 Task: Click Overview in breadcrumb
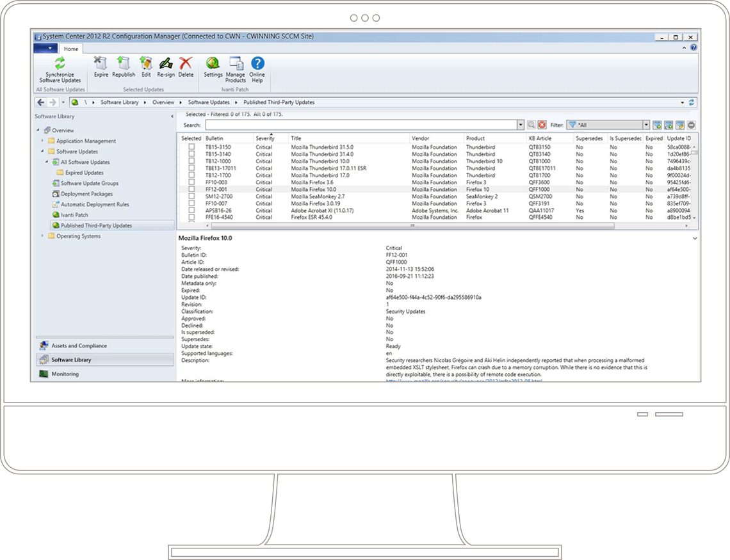[163, 102]
